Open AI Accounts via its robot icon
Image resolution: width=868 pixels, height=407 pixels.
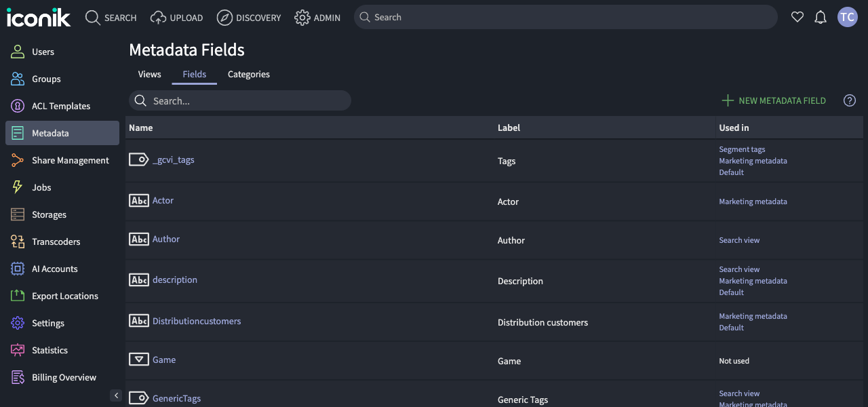coord(17,269)
